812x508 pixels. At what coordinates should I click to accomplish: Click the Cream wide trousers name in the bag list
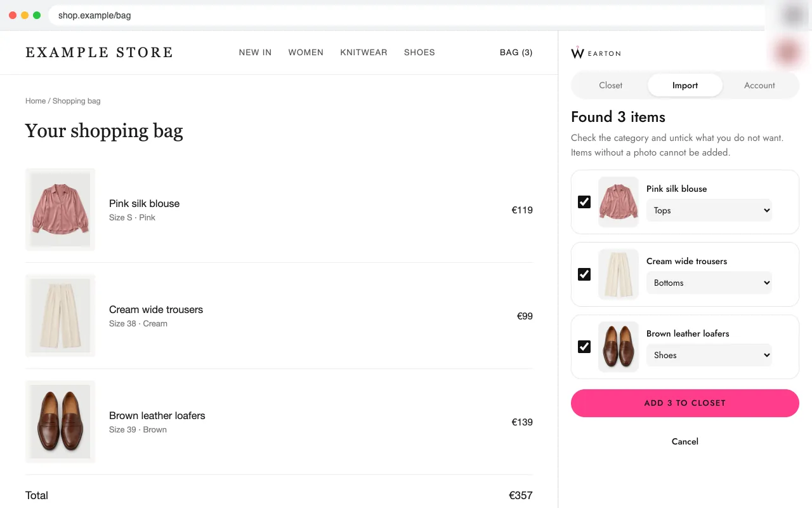click(156, 310)
